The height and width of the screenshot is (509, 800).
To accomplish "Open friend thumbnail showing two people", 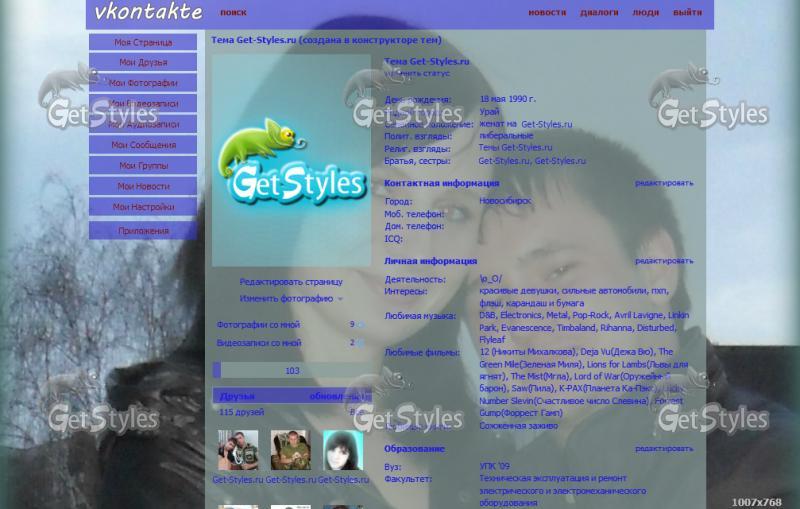I will (238, 450).
